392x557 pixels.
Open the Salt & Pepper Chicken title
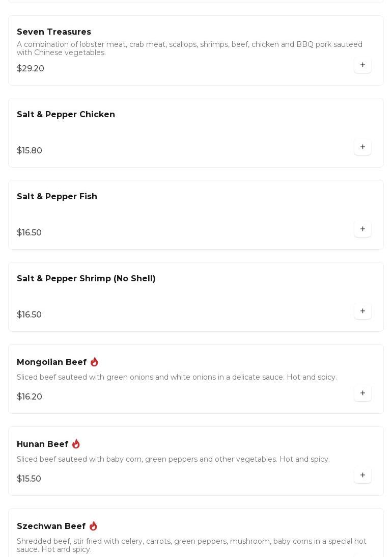click(x=66, y=115)
